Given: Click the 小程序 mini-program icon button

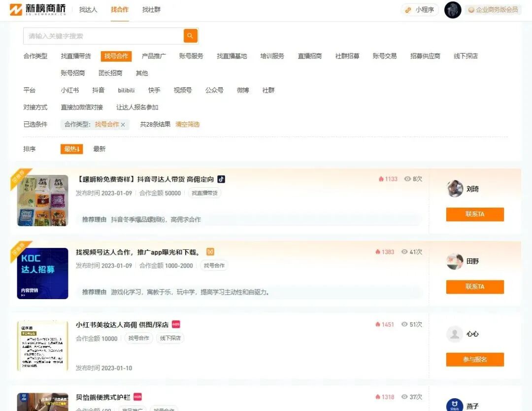Looking at the screenshot, I should [420, 10].
